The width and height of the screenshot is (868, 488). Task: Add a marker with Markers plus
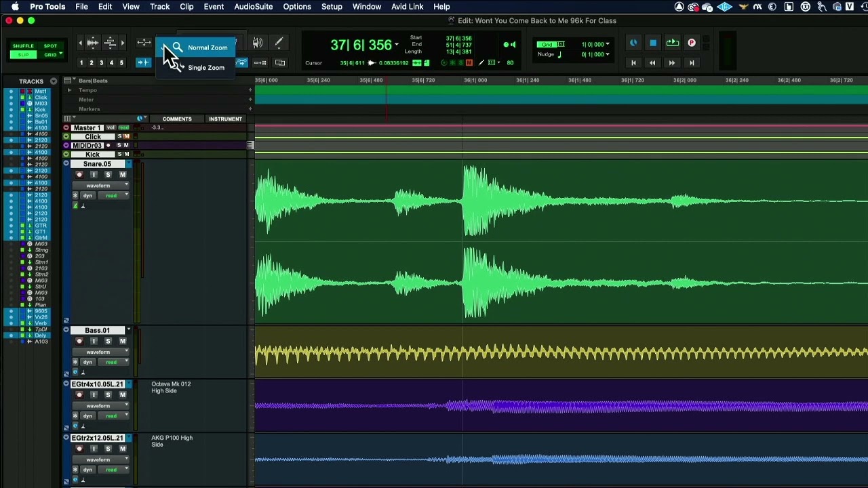[250, 109]
